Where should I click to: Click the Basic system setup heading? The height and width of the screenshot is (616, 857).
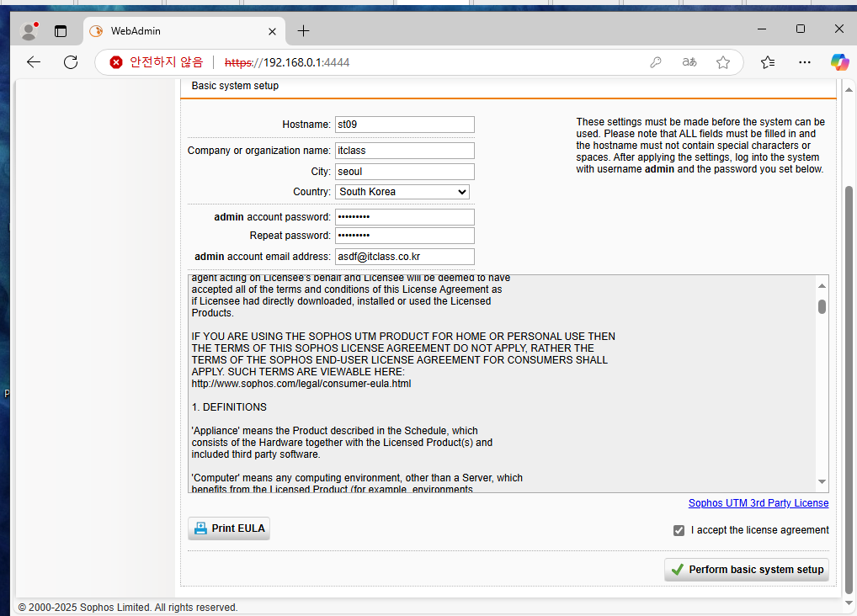pyautogui.click(x=235, y=86)
